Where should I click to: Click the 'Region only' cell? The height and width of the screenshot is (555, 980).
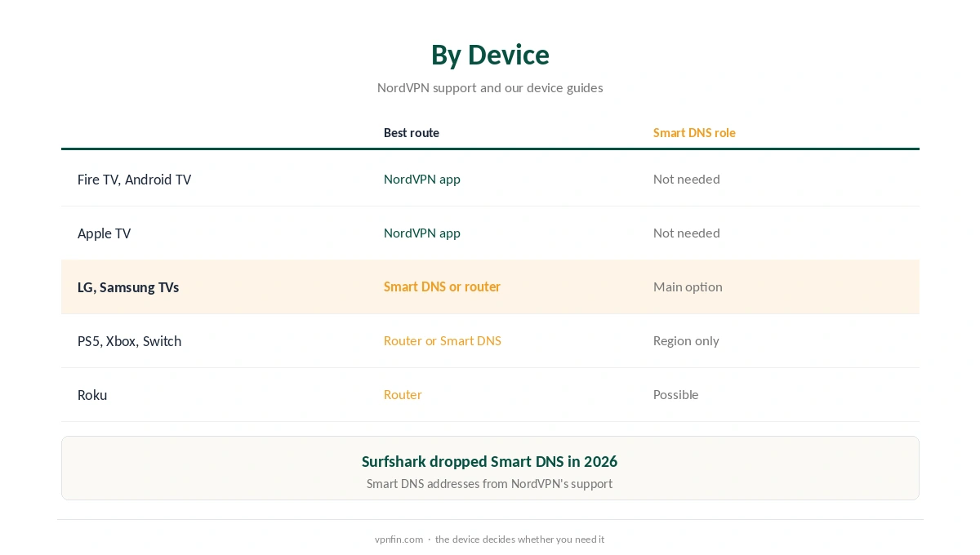click(686, 340)
